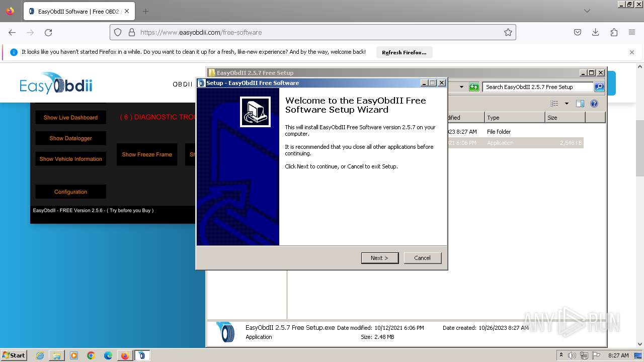Click the setup wizard installer graphic icon

(255, 112)
